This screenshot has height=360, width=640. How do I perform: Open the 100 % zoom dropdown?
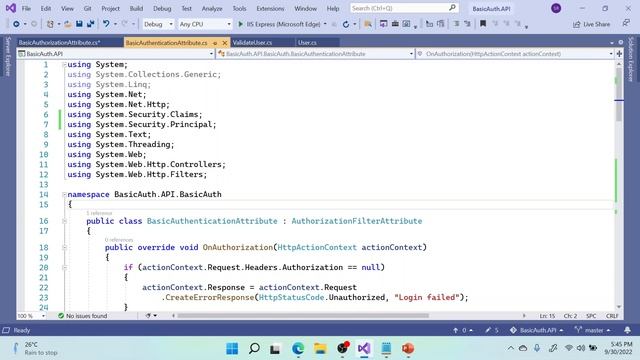[31, 316]
